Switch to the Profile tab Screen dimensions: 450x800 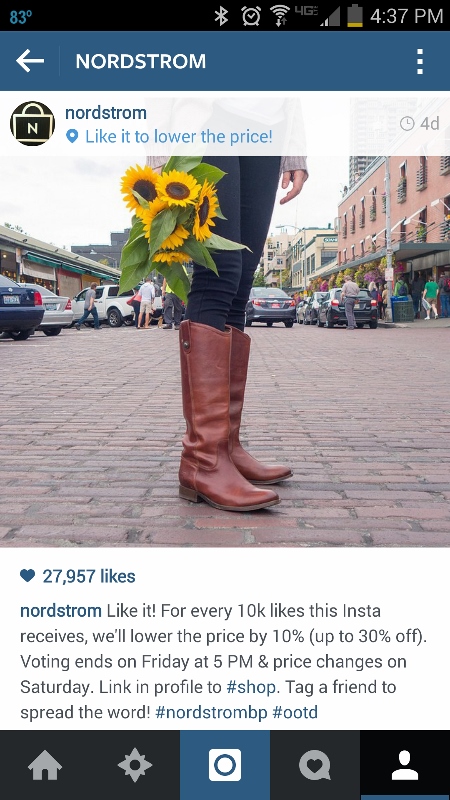click(405, 765)
